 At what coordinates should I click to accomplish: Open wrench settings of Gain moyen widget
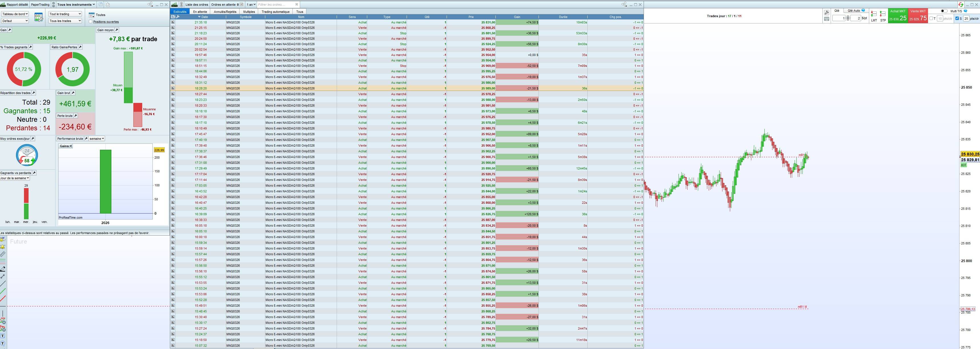point(117,30)
